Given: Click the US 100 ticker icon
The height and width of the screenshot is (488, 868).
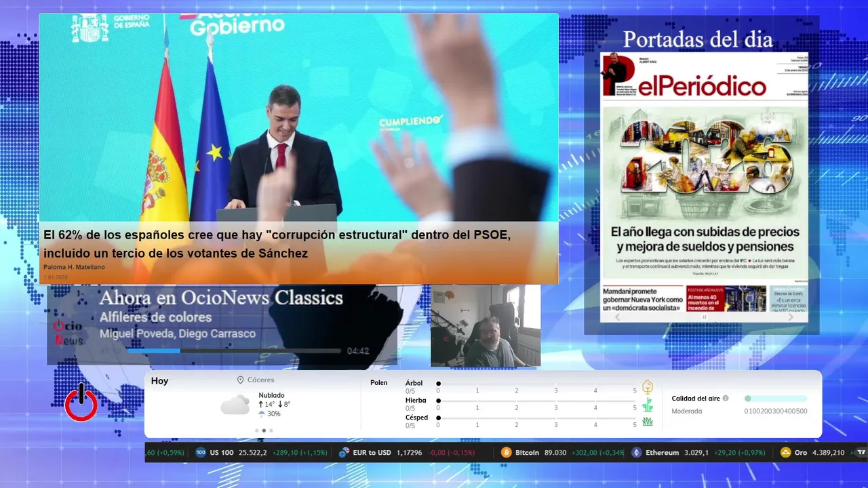Looking at the screenshot, I should click(201, 453).
